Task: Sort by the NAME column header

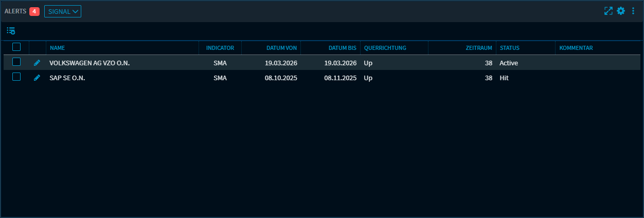Action: 57,48
